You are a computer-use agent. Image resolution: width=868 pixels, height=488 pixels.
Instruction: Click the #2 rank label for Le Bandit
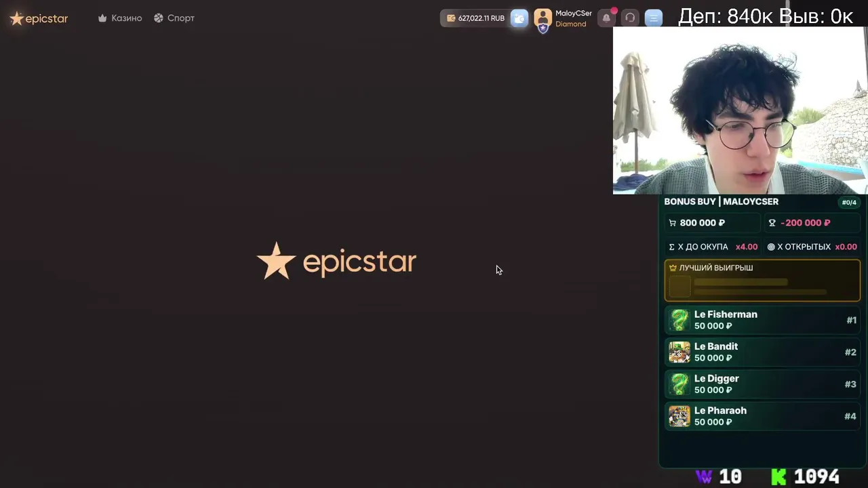(850, 352)
